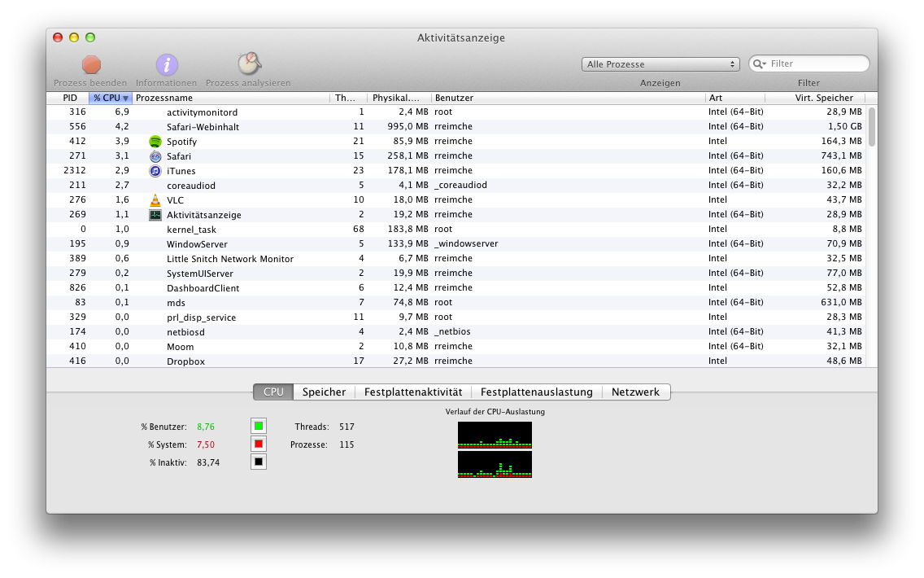The image size is (924, 578).
Task: Open the Festplattenaktivität tab
Action: [x=413, y=392]
